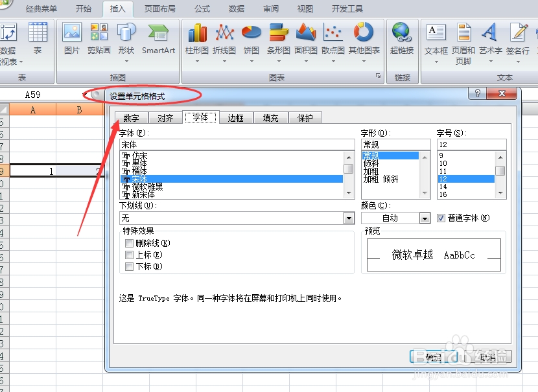Cancel the dialog with 取消
The width and height of the screenshot is (538, 392).
(x=487, y=357)
